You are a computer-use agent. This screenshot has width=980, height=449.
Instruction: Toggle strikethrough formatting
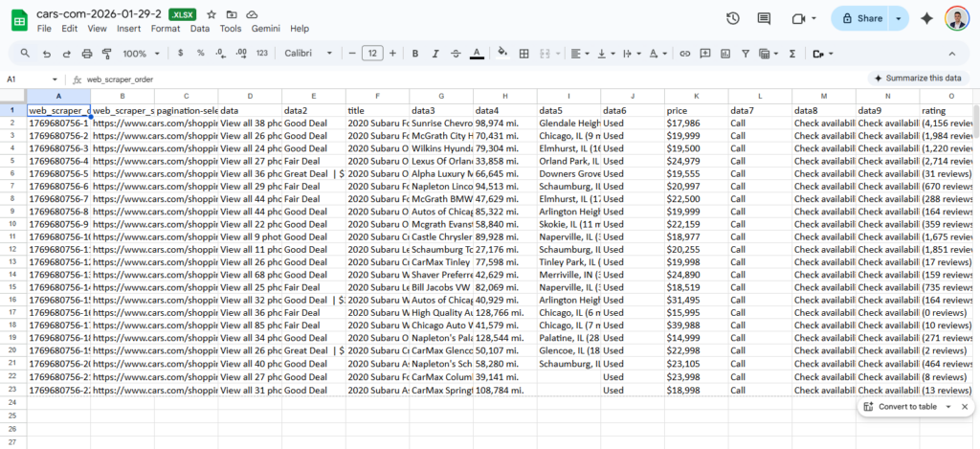pyautogui.click(x=456, y=54)
